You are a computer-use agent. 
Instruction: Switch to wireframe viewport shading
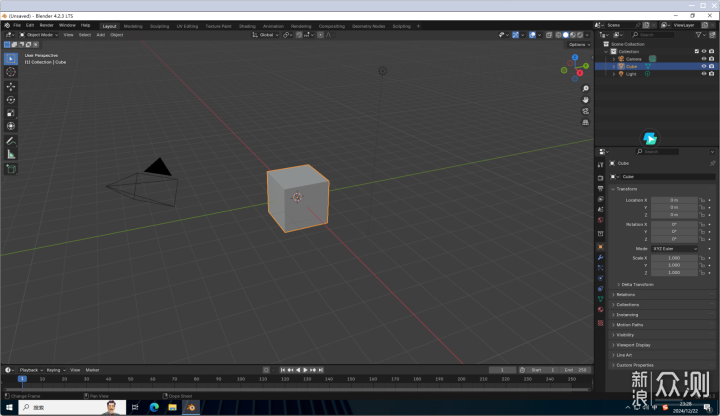558,35
